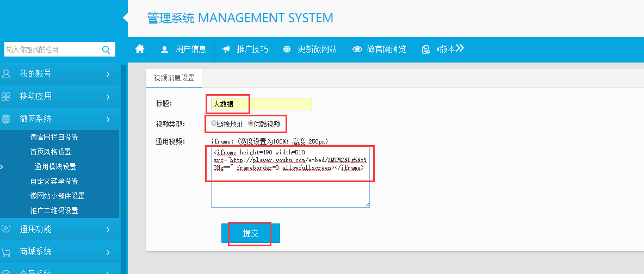
Task: Click the V版本 document icon
Action: 426,49
